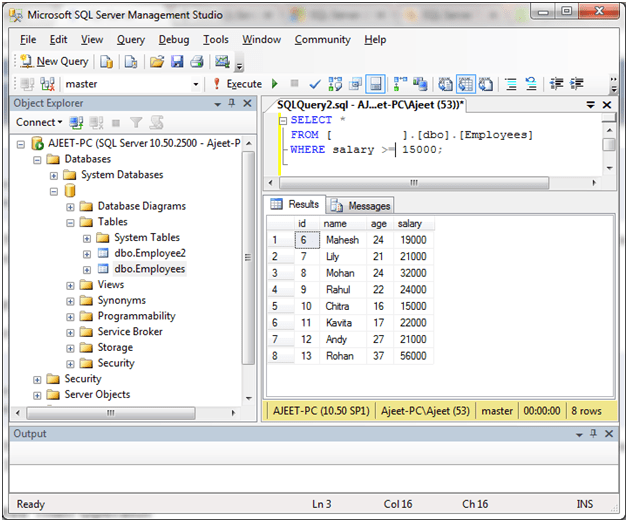
Task: Open the master database dropdown
Action: point(195,84)
